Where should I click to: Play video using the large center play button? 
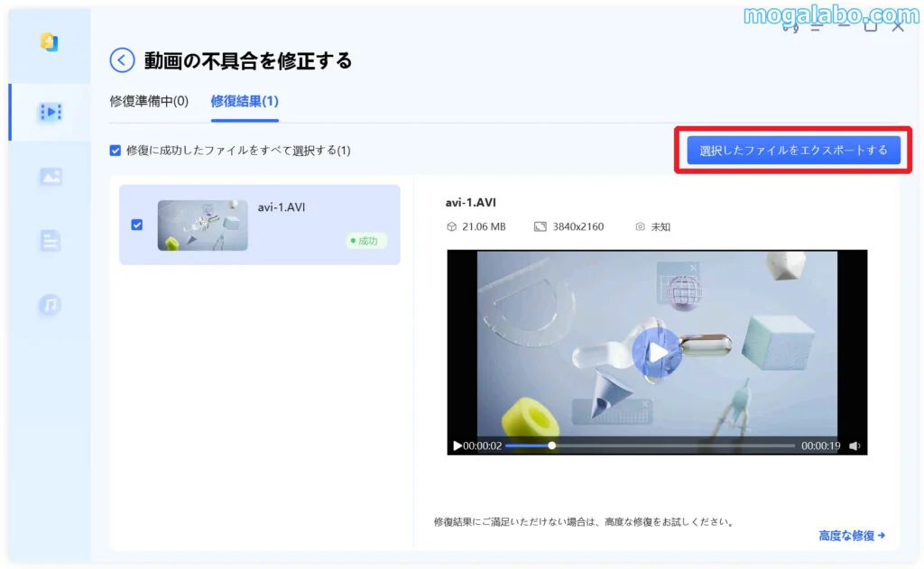click(x=656, y=352)
